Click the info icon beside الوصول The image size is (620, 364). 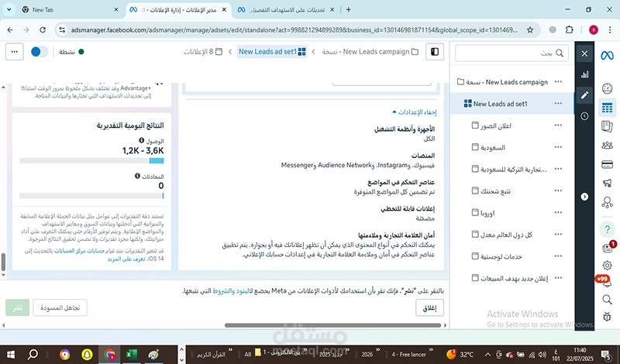(141, 141)
